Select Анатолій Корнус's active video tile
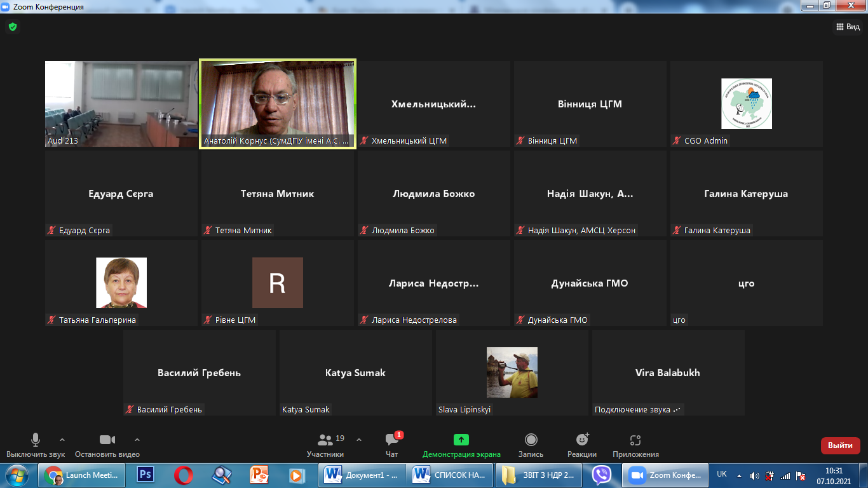 coord(278,104)
